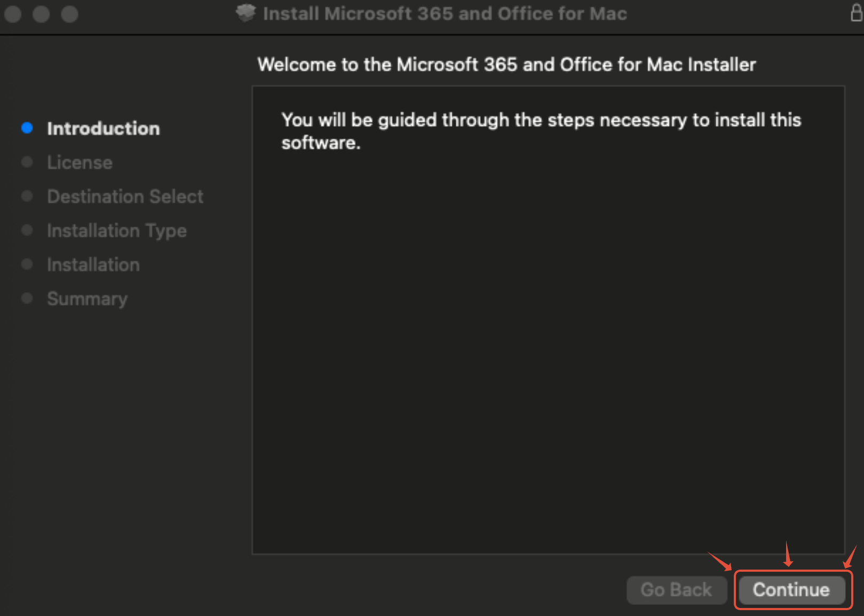
Task: Click the blue Introduction step bullet
Action: (27, 128)
